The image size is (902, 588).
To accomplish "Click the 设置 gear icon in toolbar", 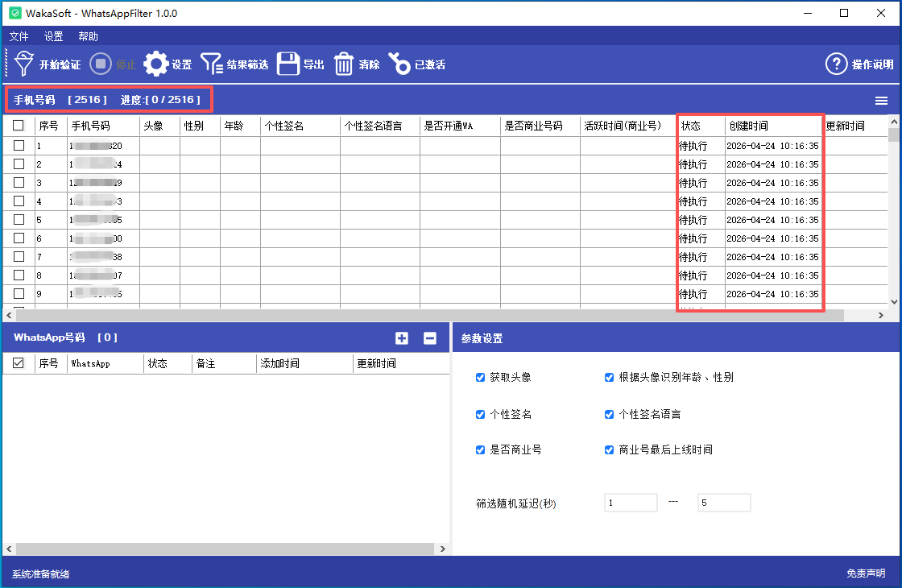I will tap(155, 64).
